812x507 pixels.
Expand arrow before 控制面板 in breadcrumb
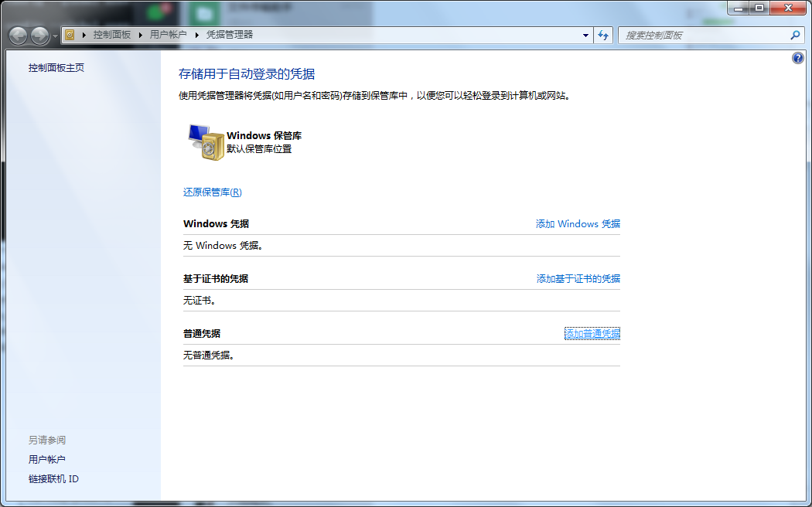[x=84, y=36]
